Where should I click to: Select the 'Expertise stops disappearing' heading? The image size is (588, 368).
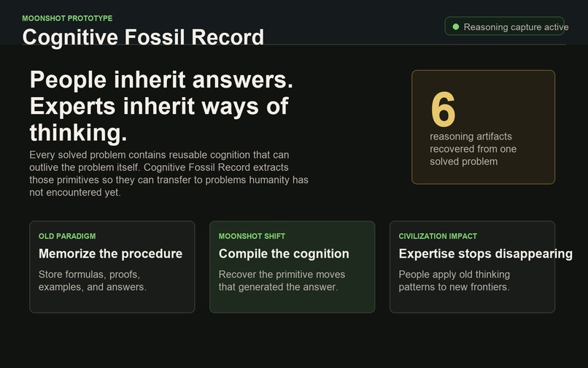point(486,254)
